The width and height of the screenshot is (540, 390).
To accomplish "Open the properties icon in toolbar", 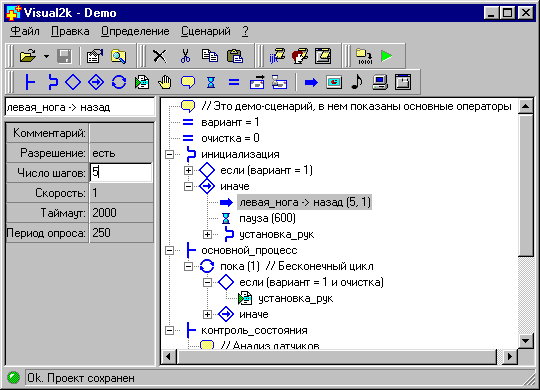I will 95,56.
